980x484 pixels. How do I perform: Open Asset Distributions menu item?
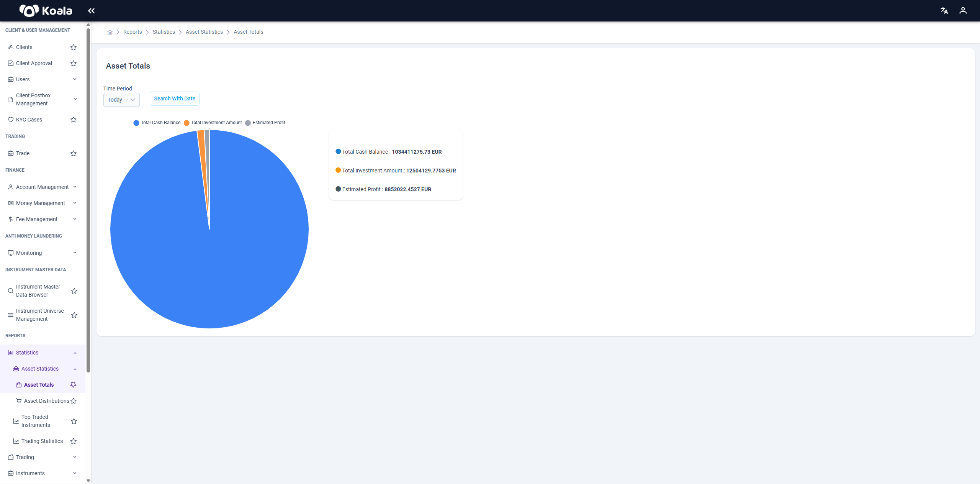pyautogui.click(x=47, y=401)
